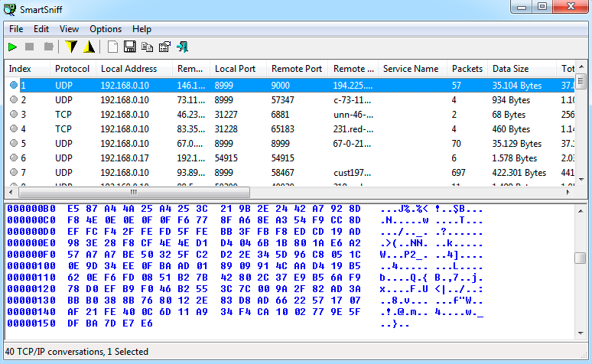The image size is (592, 364).
Task: Click up arrow of conversation list scrollbar
Action: coord(581,67)
